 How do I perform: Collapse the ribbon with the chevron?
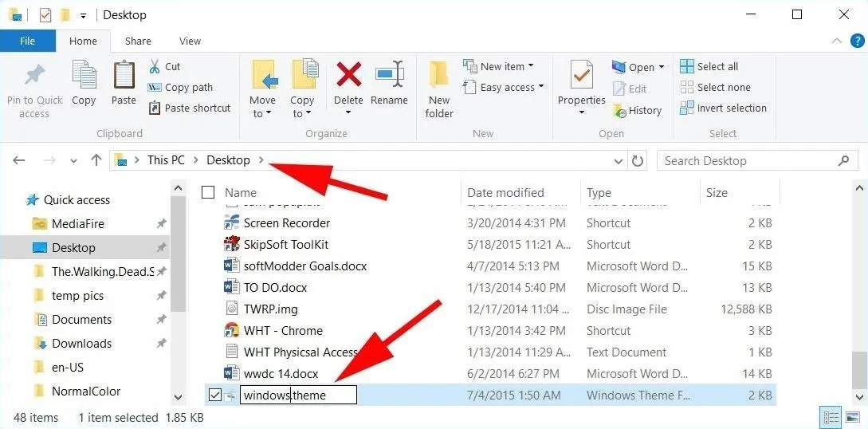[x=836, y=41]
